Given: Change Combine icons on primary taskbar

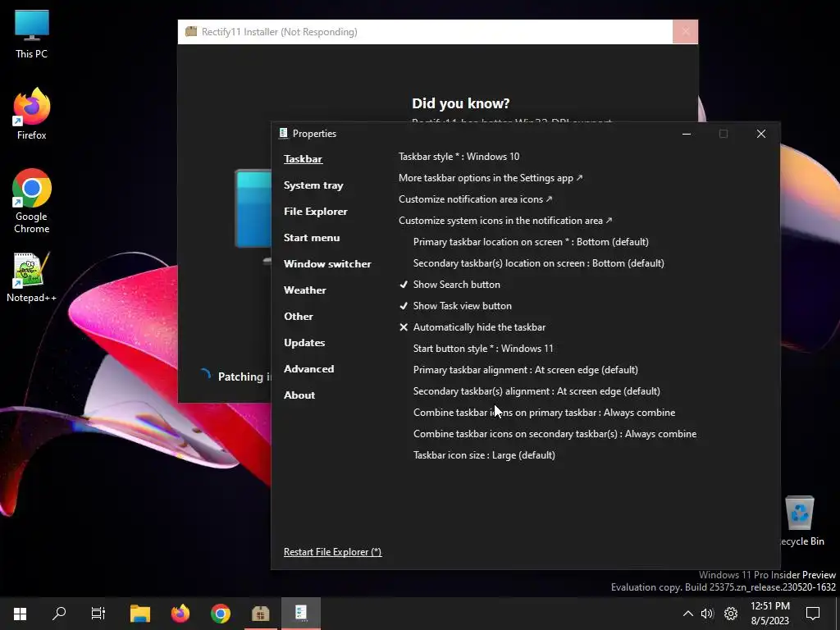Looking at the screenshot, I should (545, 413).
